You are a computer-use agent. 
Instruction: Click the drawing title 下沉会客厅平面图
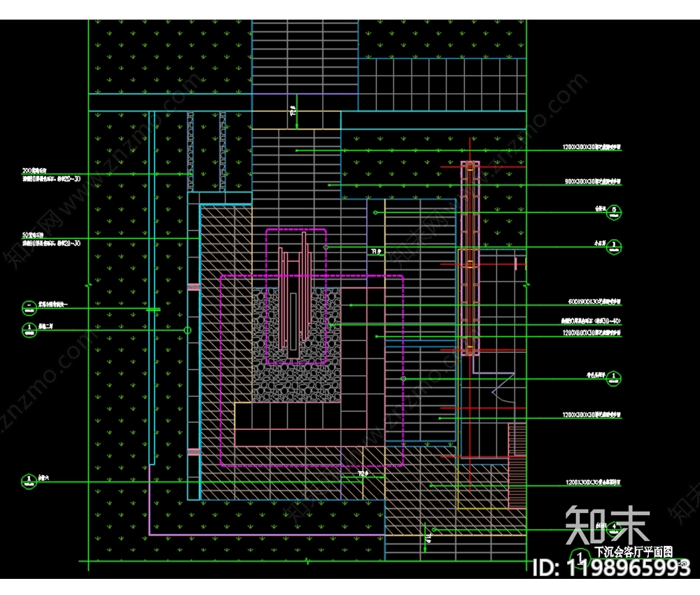click(633, 552)
